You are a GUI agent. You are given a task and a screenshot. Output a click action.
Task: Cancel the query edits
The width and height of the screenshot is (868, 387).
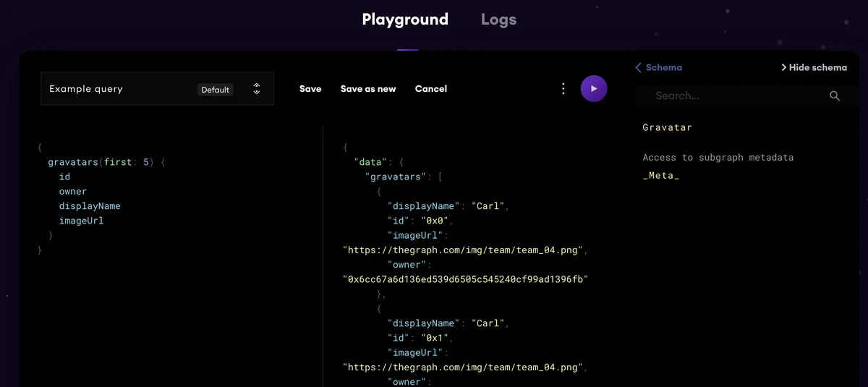[x=431, y=89]
